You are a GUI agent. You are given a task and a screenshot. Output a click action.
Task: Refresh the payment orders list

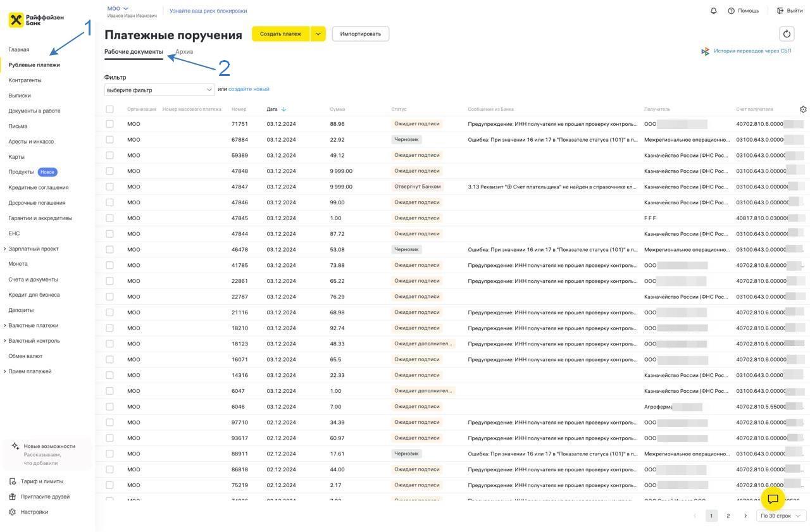coord(787,34)
